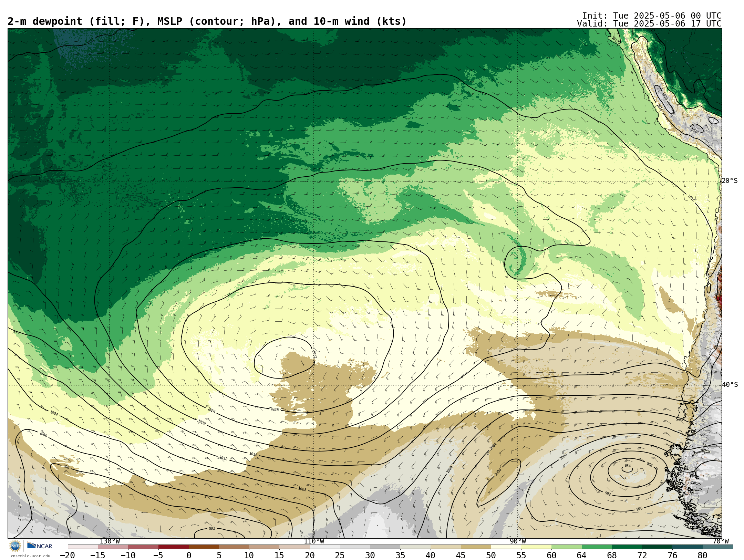The image size is (744, 560).
Task: Pick colorbar swatch between 45 and 50
Action: coord(476,547)
